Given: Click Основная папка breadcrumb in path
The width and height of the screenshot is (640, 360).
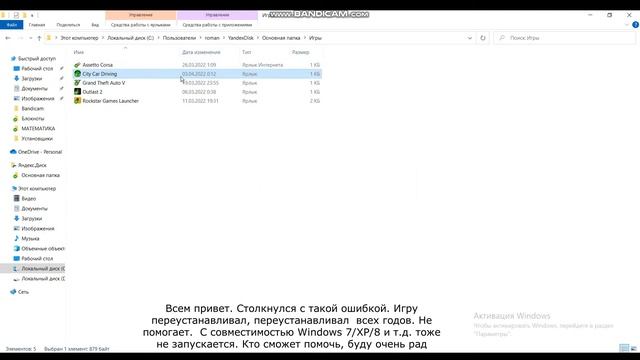Looking at the screenshot, I should pyautogui.click(x=281, y=38).
